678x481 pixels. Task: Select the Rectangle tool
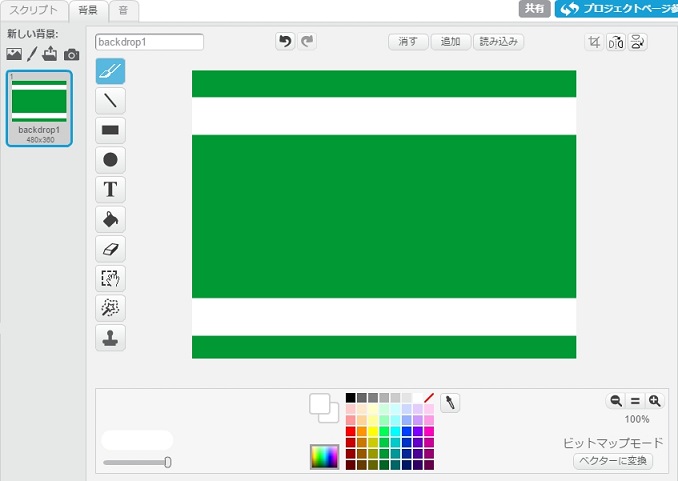pos(110,130)
